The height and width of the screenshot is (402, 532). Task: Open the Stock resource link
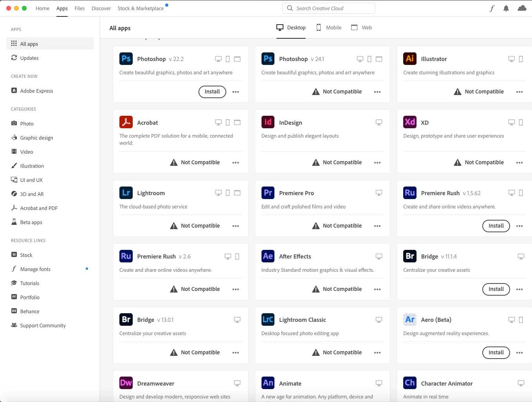[x=50, y=255]
